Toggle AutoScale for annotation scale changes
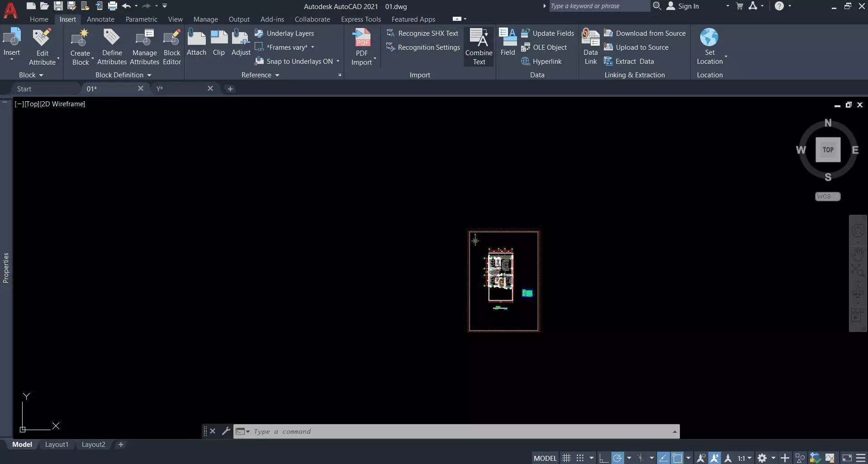This screenshot has width=868, height=464. tap(715, 458)
